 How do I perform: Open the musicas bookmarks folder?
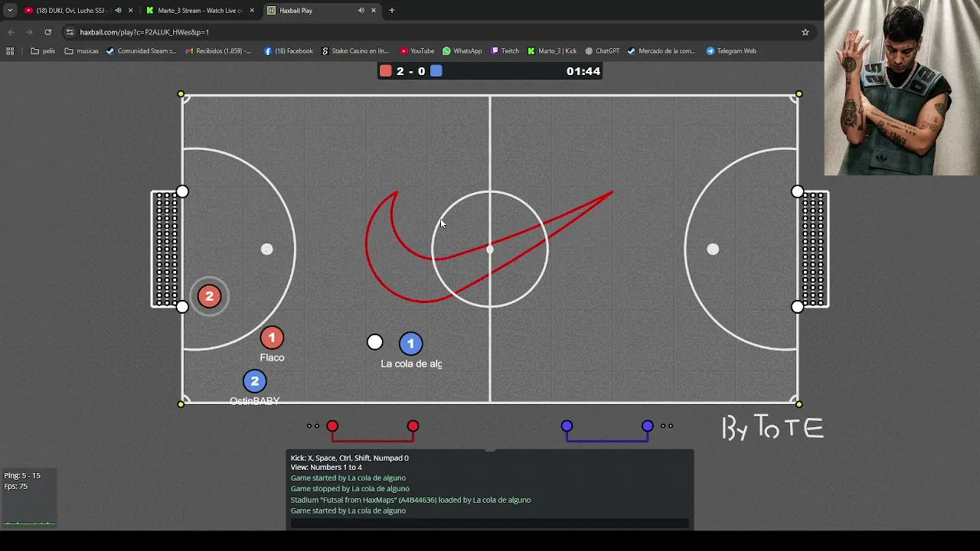(82, 51)
